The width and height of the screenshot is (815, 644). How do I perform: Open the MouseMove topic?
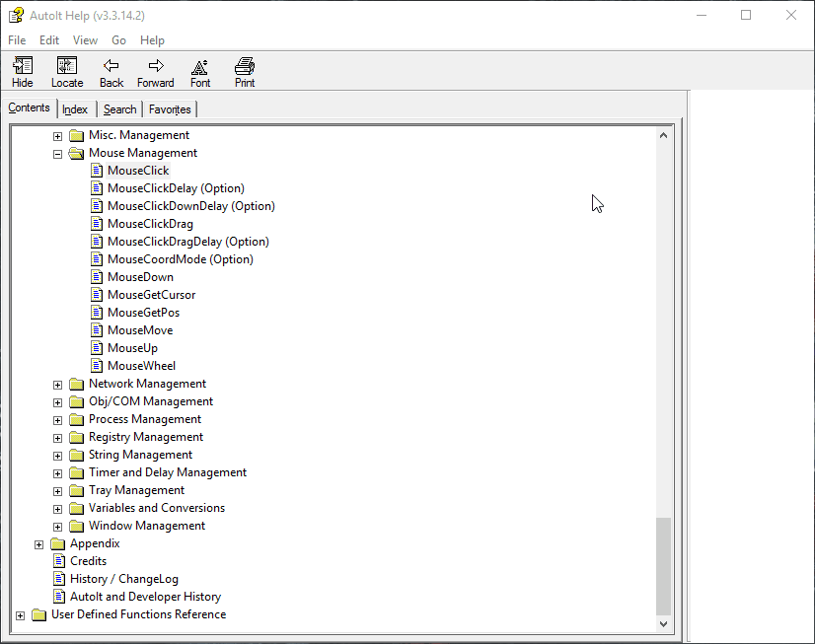[140, 329]
